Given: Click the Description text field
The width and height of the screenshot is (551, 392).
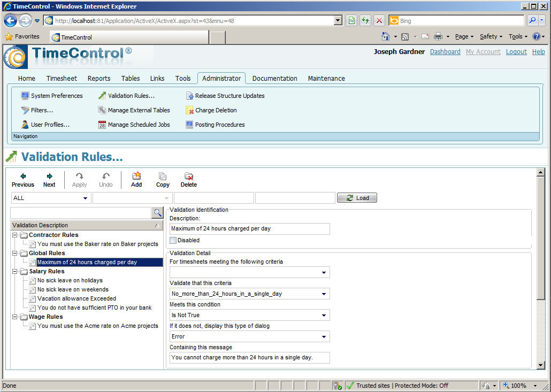Looking at the screenshot, I should 249,229.
